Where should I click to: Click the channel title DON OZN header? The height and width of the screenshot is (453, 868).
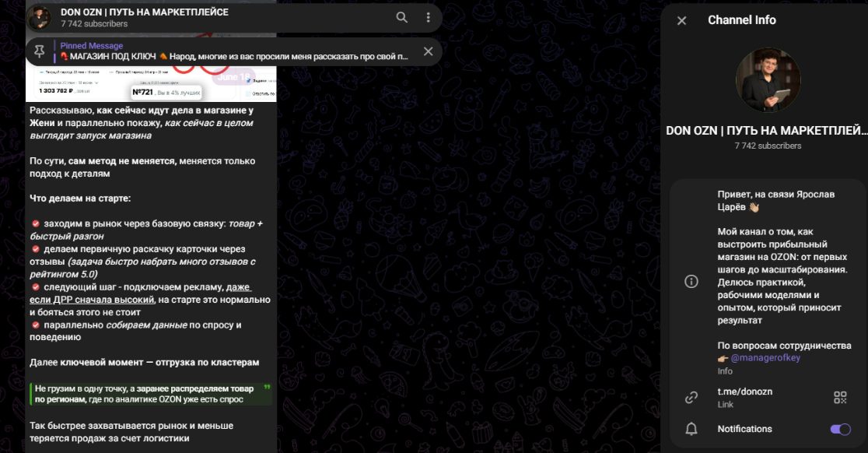point(145,12)
